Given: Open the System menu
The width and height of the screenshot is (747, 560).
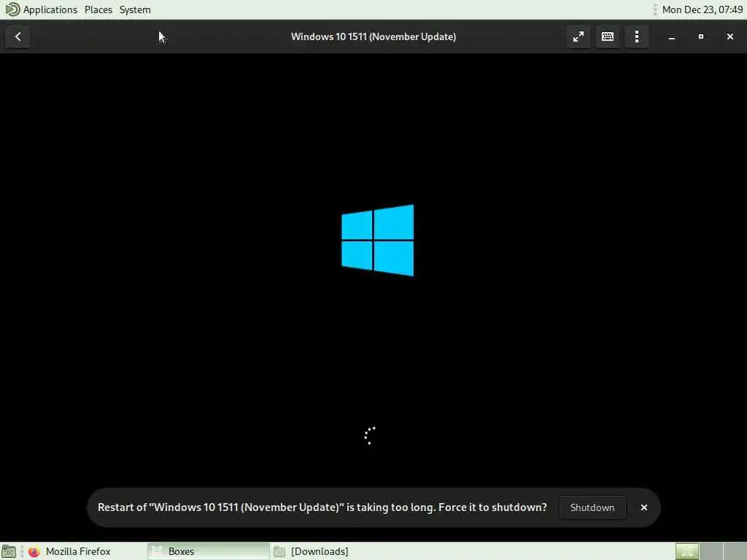Looking at the screenshot, I should 135,9.
